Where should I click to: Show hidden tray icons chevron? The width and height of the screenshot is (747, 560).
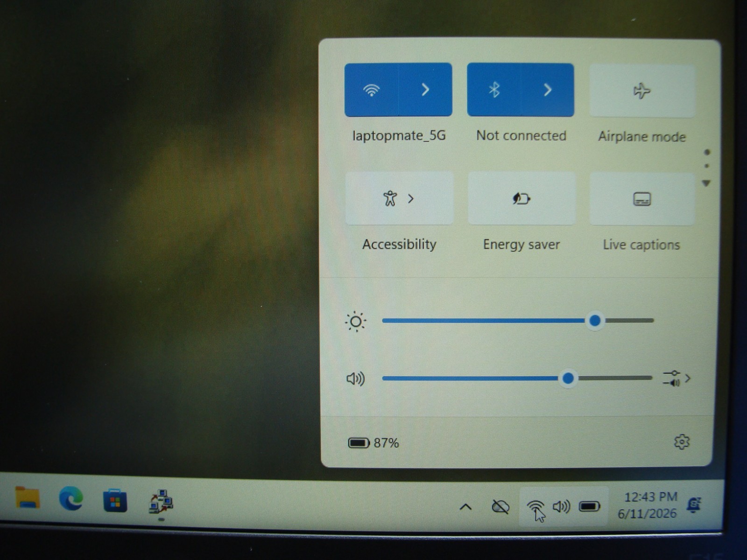pyautogui.click(x=465, y=507)
